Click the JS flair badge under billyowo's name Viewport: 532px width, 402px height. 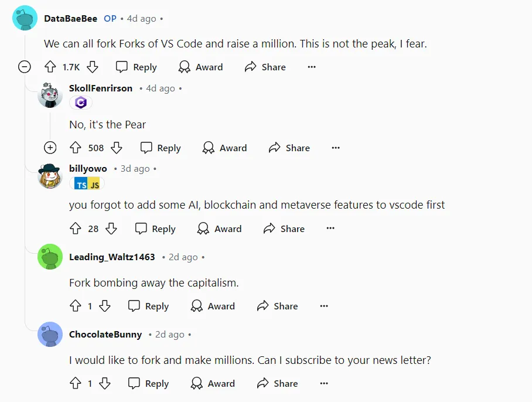pos(94,183)
